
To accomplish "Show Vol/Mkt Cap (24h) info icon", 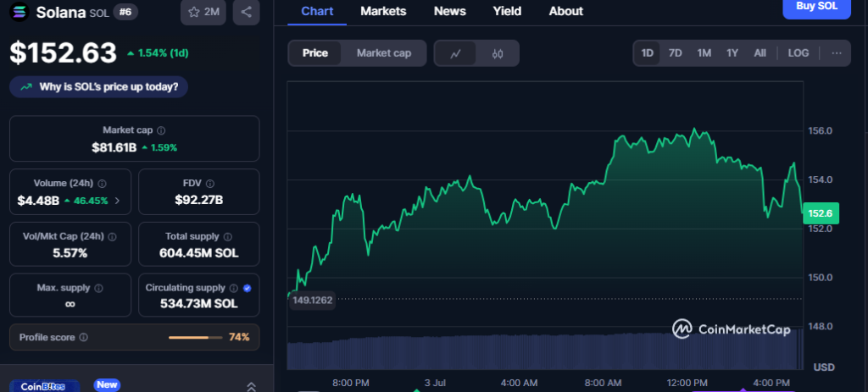I will coord(112,236).
